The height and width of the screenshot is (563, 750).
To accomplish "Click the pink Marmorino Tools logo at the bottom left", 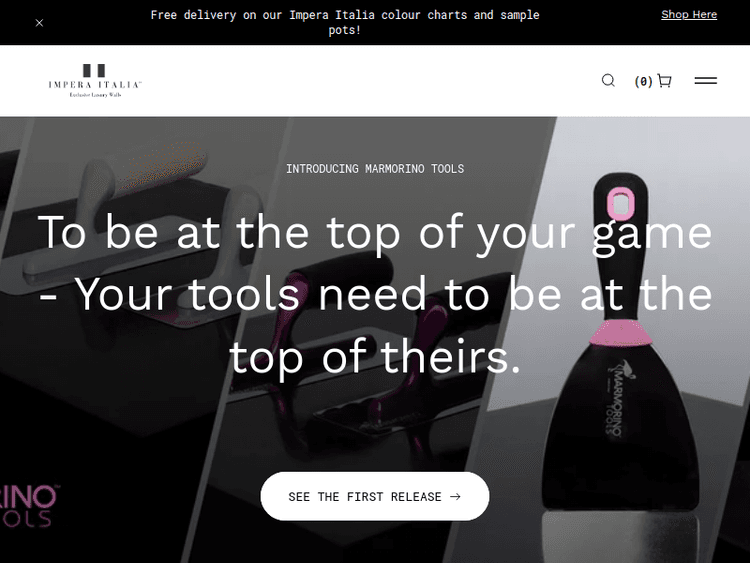I will 28,506.
